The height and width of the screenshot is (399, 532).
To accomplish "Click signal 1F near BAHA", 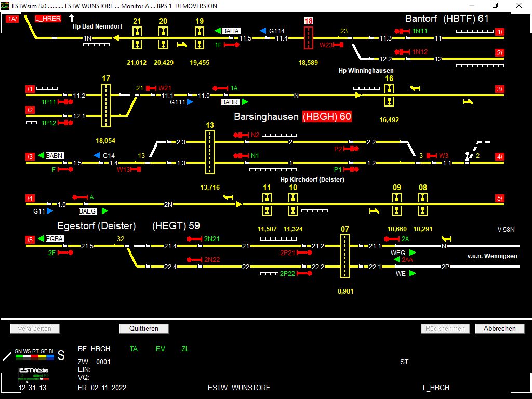I will [232, 45].
